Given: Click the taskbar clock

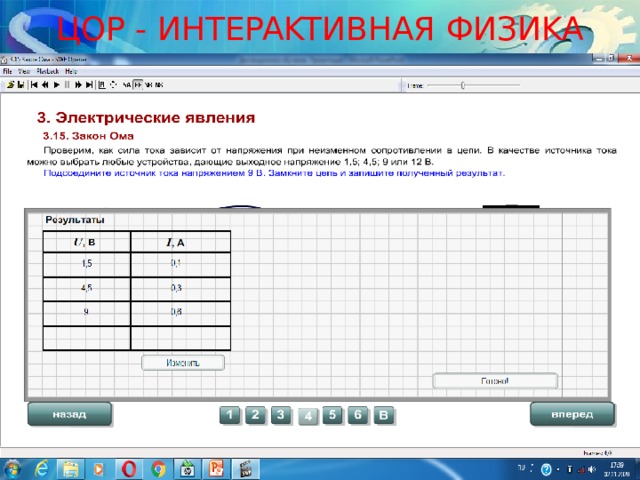Looking at the screenshot, I should tap(617, 469).
